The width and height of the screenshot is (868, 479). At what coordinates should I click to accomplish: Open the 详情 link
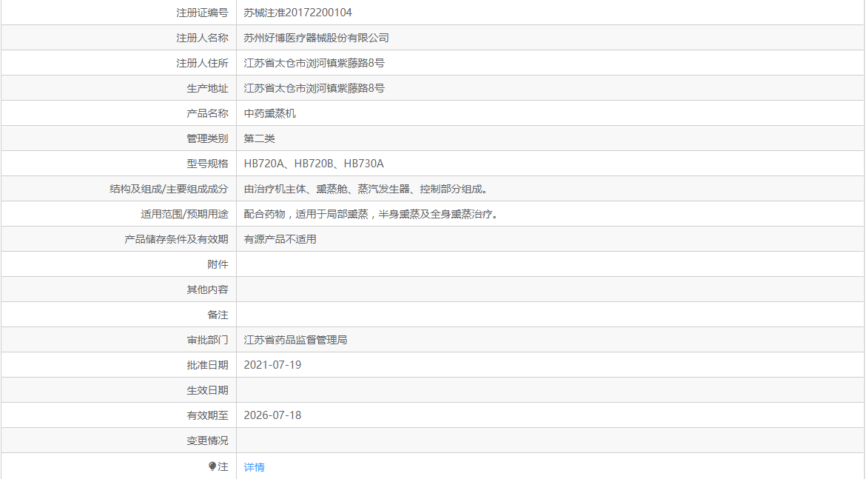coord(254,467)
